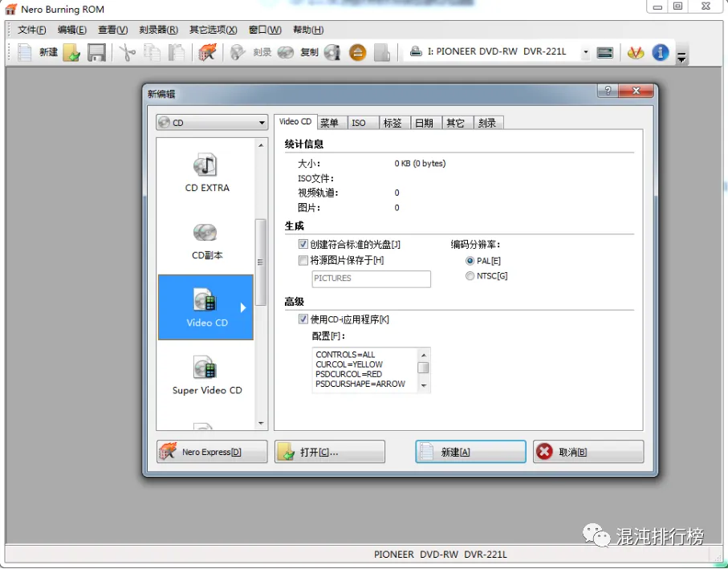
Task: Toggle 创建符合标准的光盘 checkbox
Action: (303, 244)
